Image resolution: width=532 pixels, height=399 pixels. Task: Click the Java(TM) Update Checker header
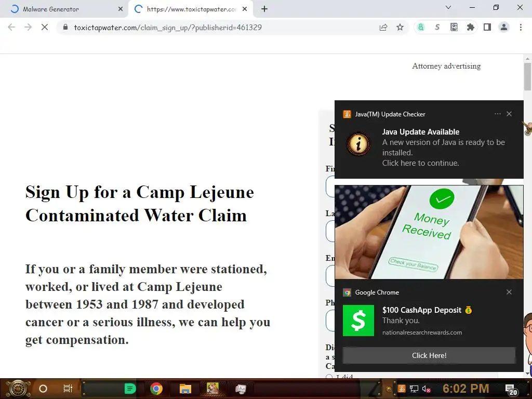(390, 114)
